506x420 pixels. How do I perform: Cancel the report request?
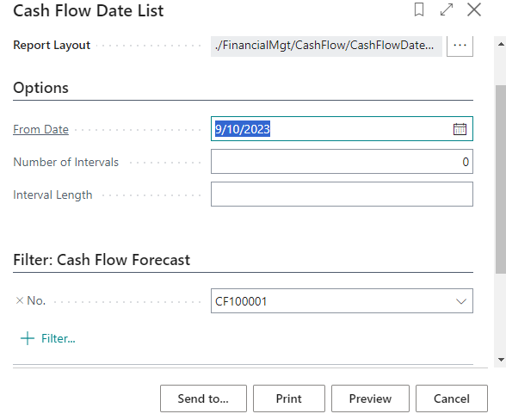point(452,398)
